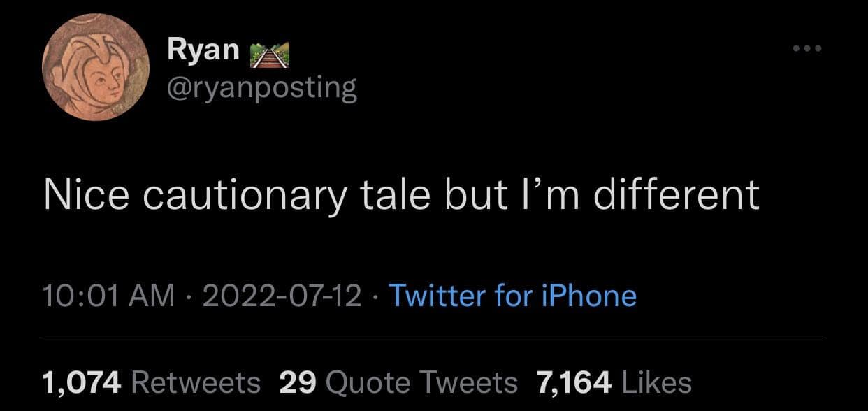Click the 10:01 AM timestamp
868x411 pixels.
click(108, 296)
